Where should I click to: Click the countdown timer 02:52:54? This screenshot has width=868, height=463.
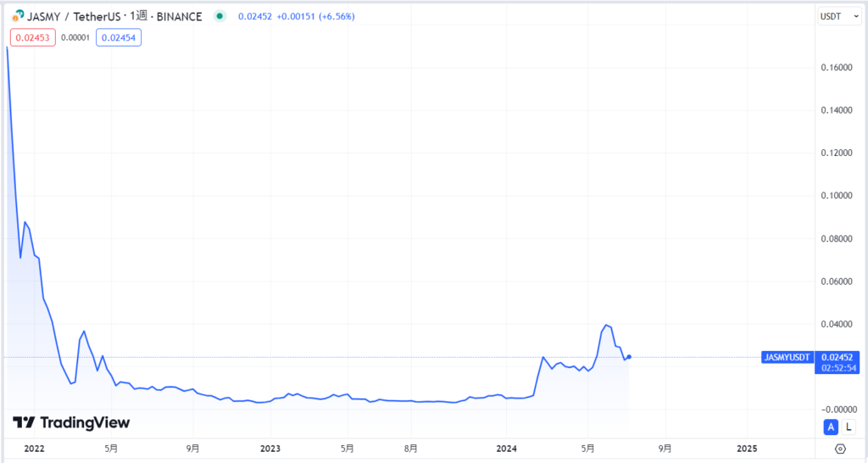tap(838, 368)
